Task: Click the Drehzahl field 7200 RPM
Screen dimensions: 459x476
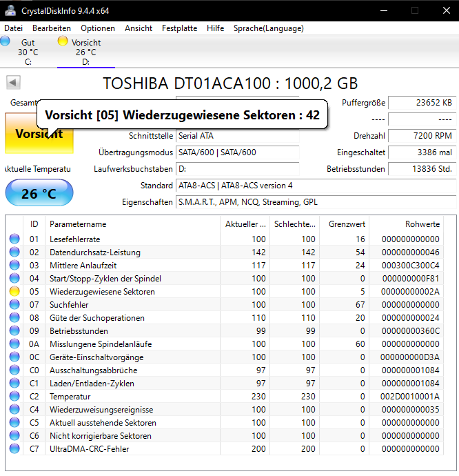Action: pyautogui.click(x=422, y=136)
